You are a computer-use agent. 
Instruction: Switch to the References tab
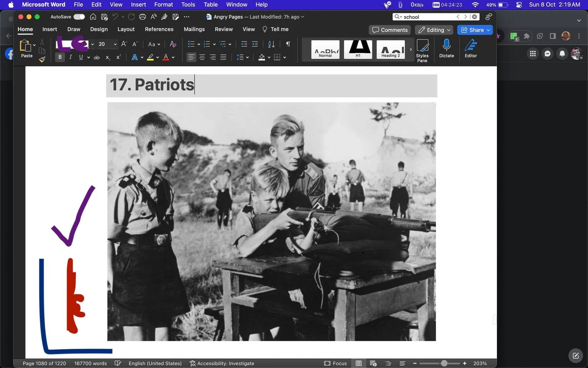click(x=159, y=29)
